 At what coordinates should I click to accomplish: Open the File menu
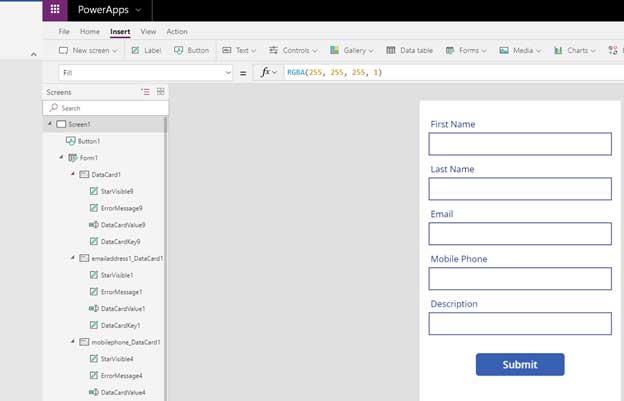click(64, 31)
